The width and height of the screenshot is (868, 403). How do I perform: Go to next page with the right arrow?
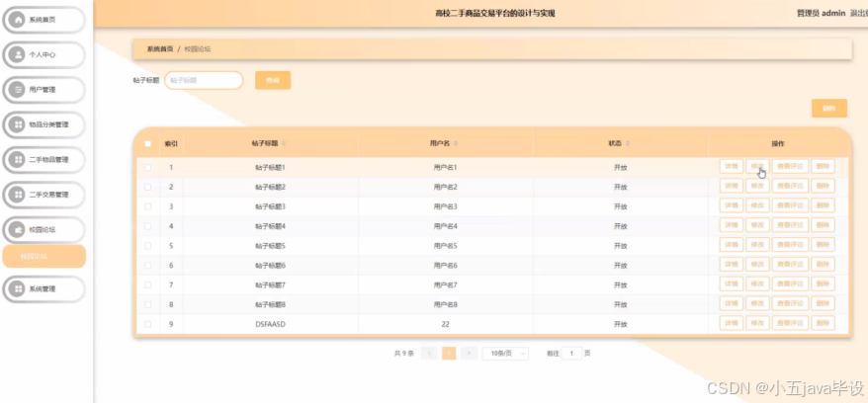[x=469, y=354]
